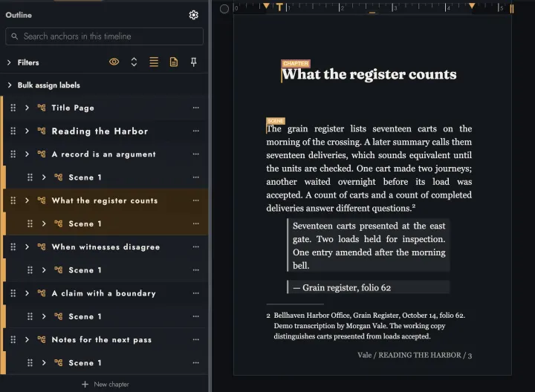This screenshot has height=392, width=535.
Task: Click the block quote Seventeen carts presented
Action: pos(369,246)
